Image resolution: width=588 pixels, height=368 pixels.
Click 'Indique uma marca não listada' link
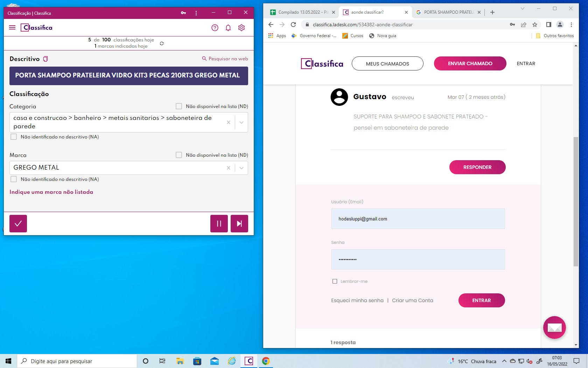click(51, 192)
